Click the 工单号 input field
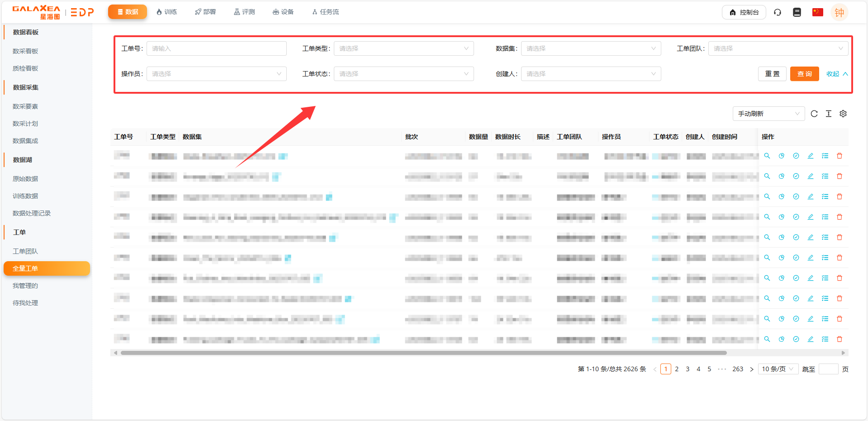This screenshot has width=868, height=421. (x=216, y=48)
